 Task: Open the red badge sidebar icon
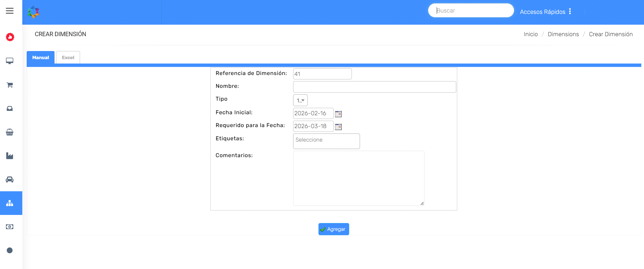pos(10,37)
